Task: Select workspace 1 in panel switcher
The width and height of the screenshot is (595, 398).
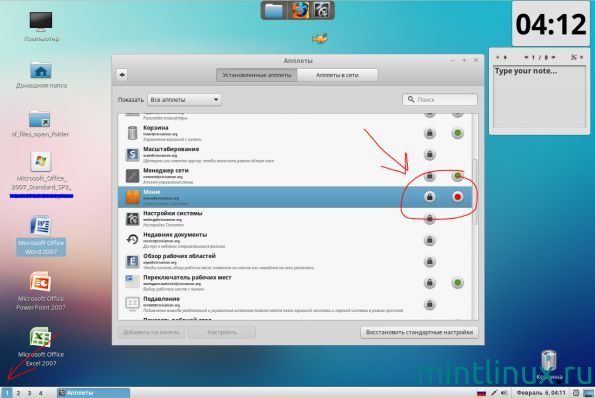Action: (x=7, y=393)
